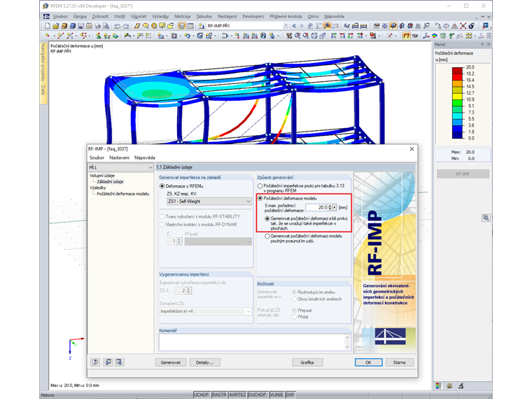
Task: Select Počáteční deformace modelu radio button
Action: coord(260,198)
